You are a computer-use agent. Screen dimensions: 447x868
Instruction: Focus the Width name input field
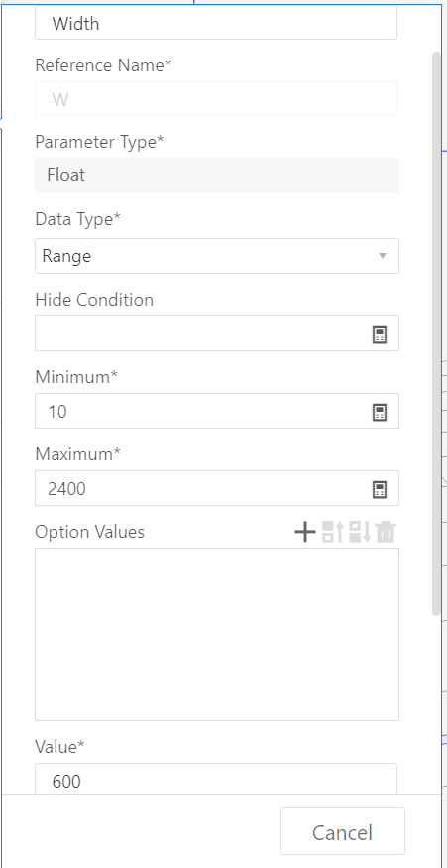tap(216, 23)
